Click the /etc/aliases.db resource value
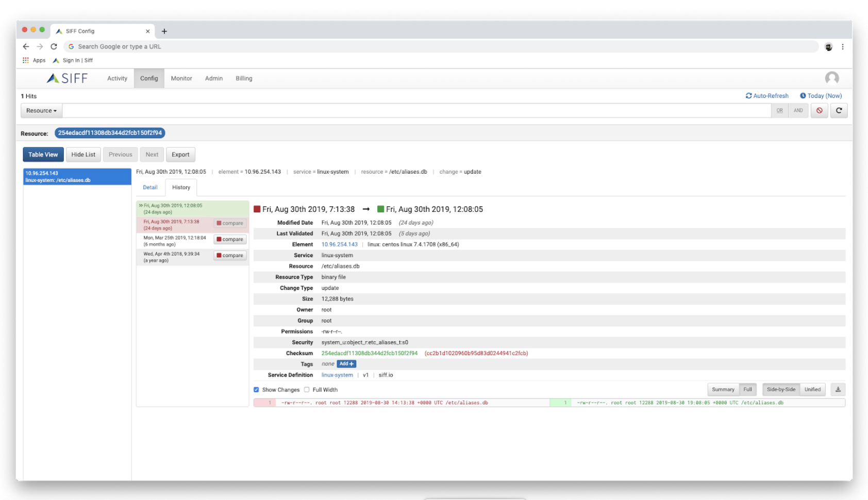This screenshot has height=500, width=868. (340, 266)
